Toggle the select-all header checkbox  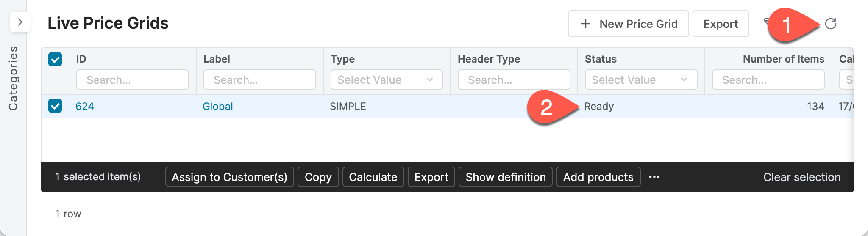tap(55, 59)
